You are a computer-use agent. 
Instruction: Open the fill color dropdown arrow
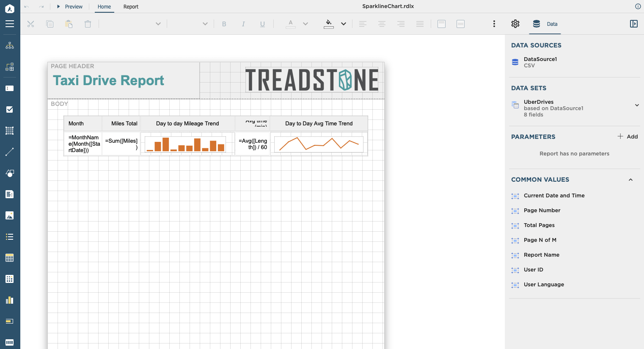[x=343, y=24]
